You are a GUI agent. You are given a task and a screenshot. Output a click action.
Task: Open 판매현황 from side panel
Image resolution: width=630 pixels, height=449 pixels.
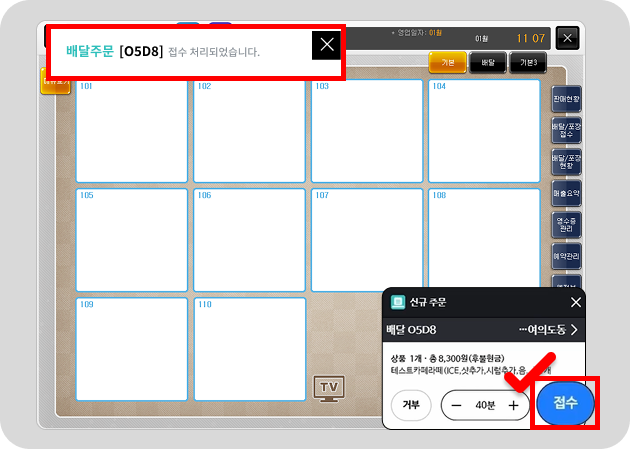click(566, 100)
